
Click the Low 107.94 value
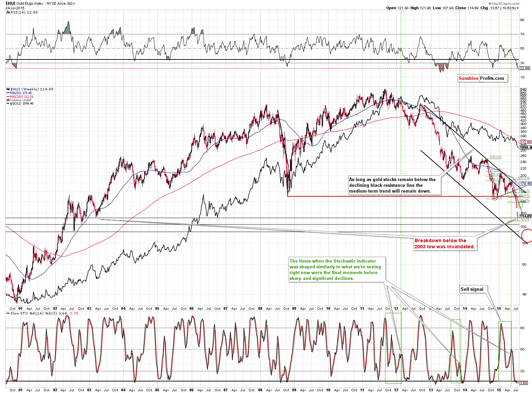(x=443, y=8)
